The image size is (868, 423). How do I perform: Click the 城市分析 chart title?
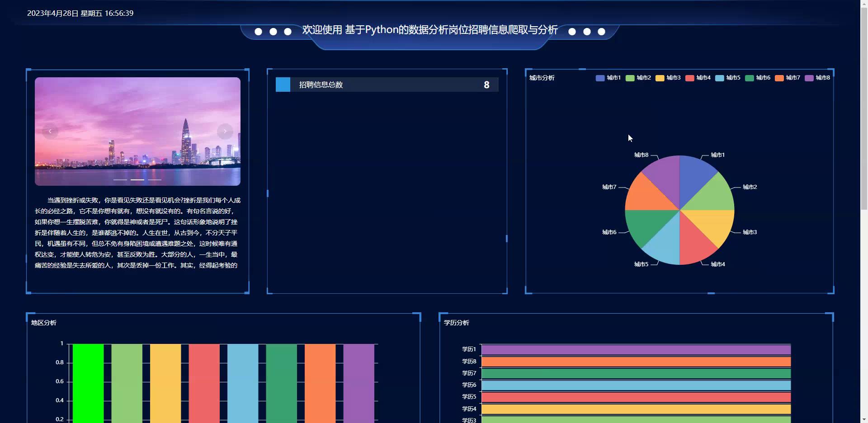tap(542, 78)
